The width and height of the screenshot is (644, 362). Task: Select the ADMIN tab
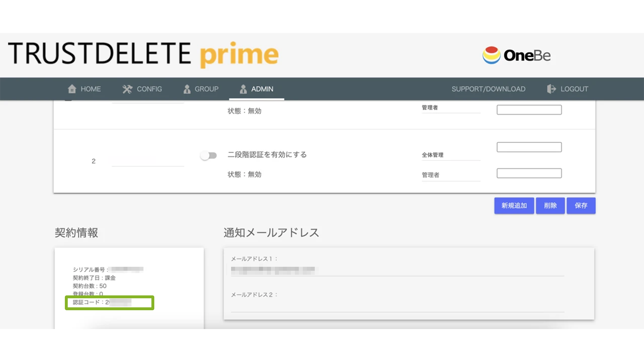click(x=257, y=89)
